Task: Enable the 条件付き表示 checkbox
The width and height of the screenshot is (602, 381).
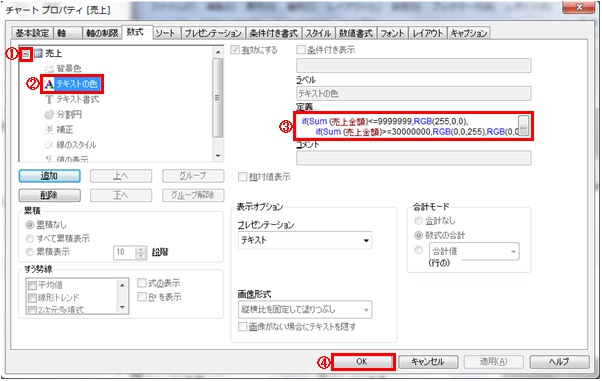Action: click(x=301, y=50)
